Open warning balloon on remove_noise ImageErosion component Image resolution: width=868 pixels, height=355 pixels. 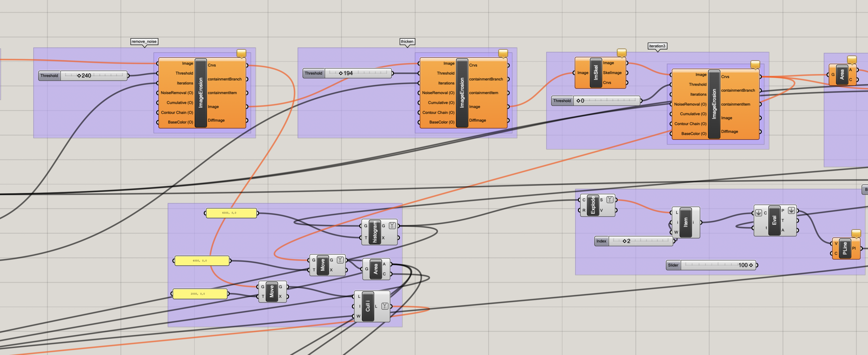(241, 53)
